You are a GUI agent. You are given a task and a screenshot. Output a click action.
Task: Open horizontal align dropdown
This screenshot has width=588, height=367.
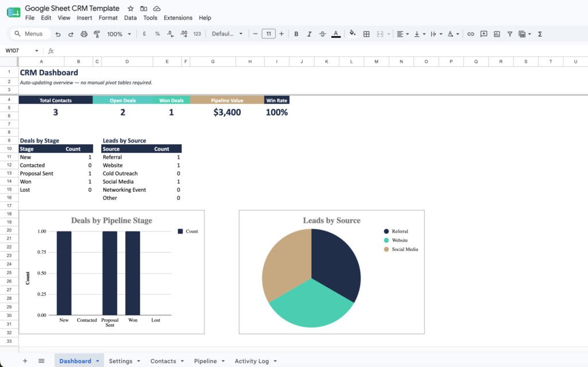point(403,34)
